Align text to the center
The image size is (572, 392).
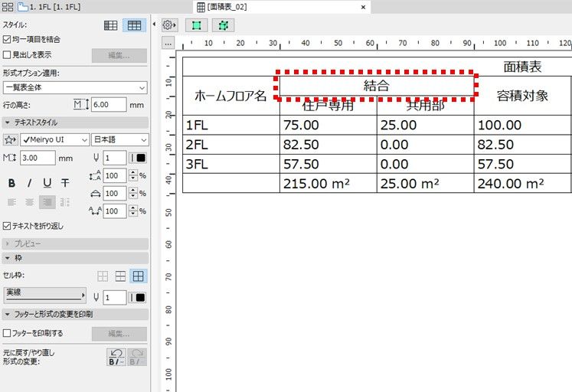coord(30,202)
